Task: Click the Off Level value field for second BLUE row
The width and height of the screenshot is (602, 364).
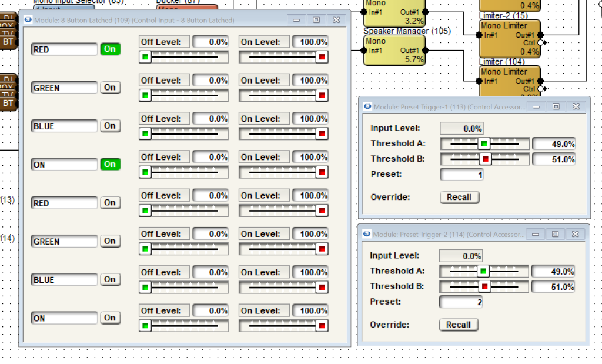Action: [210, 272]
